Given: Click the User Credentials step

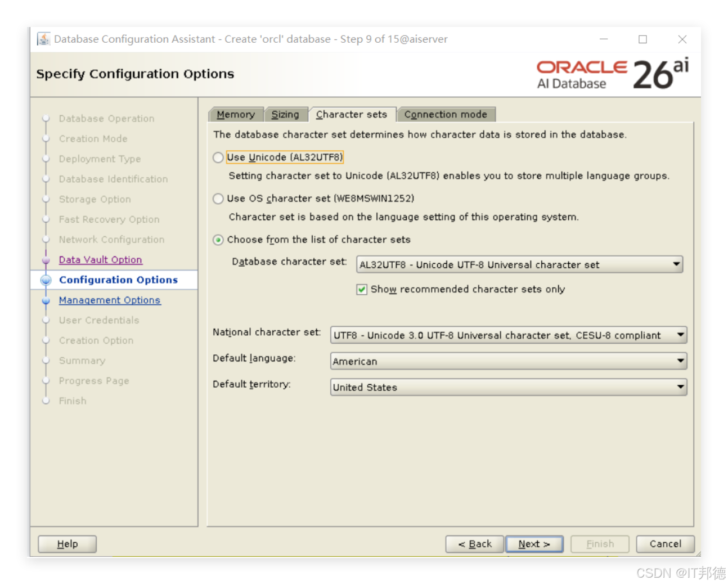Looking at the screenshot, I should [99, 321].
